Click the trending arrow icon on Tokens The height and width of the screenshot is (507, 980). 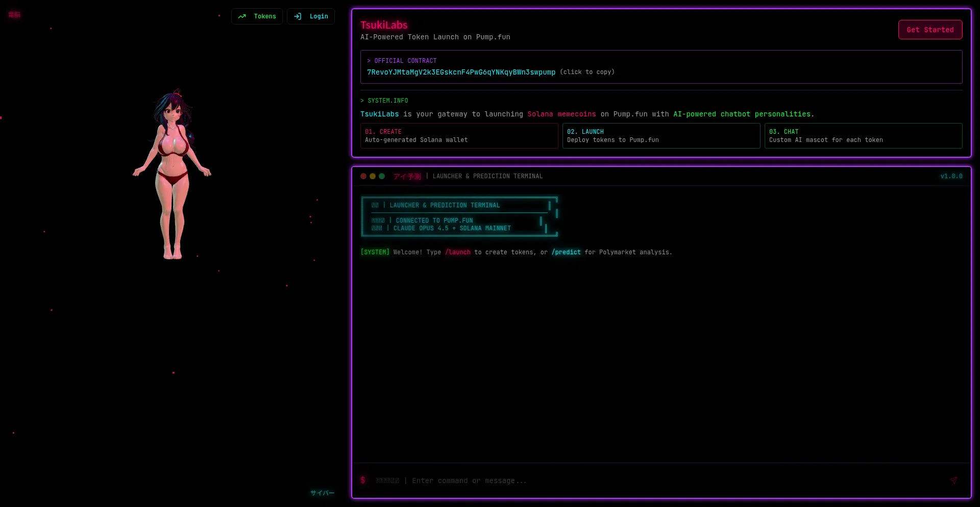(242, 16)
